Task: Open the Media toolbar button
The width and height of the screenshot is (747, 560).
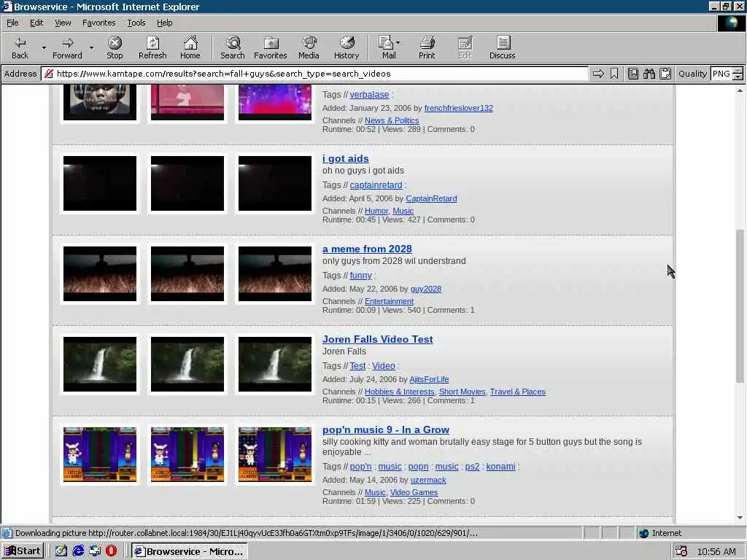Action: [309, 47]
